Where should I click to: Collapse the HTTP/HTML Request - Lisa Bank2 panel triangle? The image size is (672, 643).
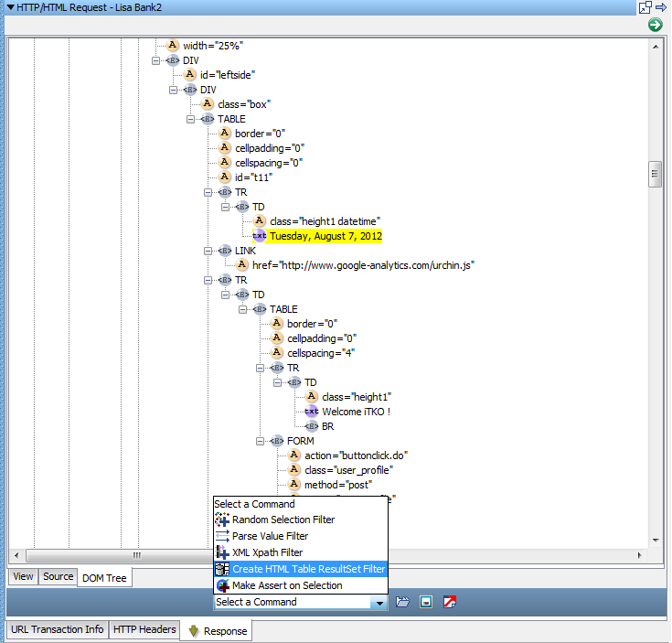click(x=11, y=7)
